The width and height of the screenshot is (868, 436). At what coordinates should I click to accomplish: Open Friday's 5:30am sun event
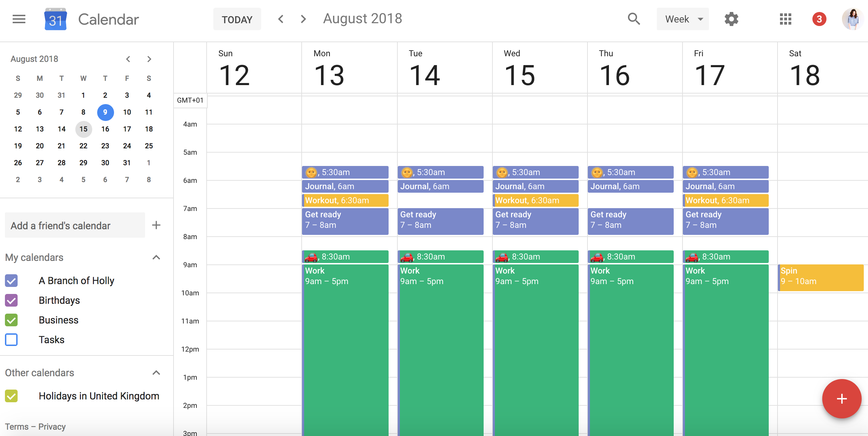[725, 172]
